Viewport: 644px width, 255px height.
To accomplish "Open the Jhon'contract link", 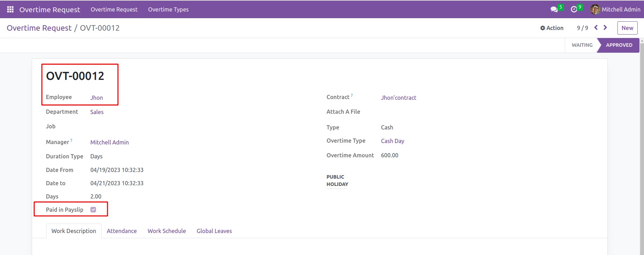I will pyautogui.click(x=398, y=98).
